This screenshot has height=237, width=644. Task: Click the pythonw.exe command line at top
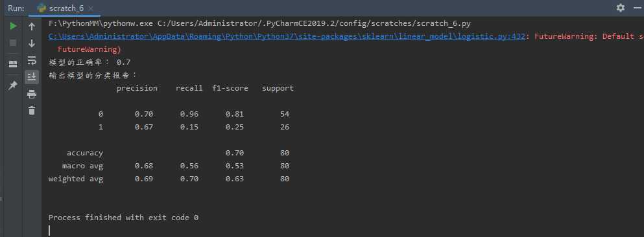pyautogui.click(x=259, y=24)
